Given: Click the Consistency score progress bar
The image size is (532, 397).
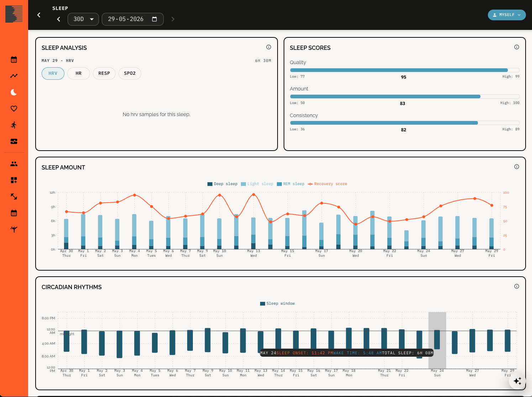Looking at the screenshot, I should pos(405,123).
